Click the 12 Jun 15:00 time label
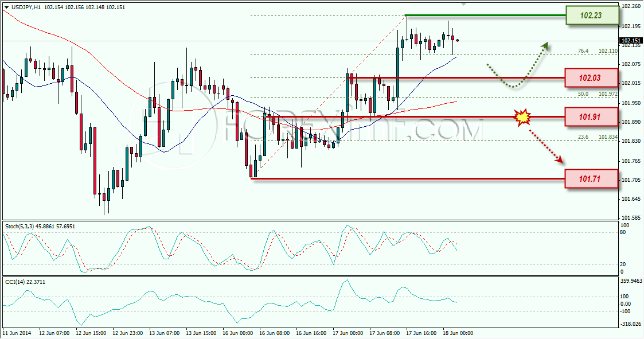 click(91, 333)
